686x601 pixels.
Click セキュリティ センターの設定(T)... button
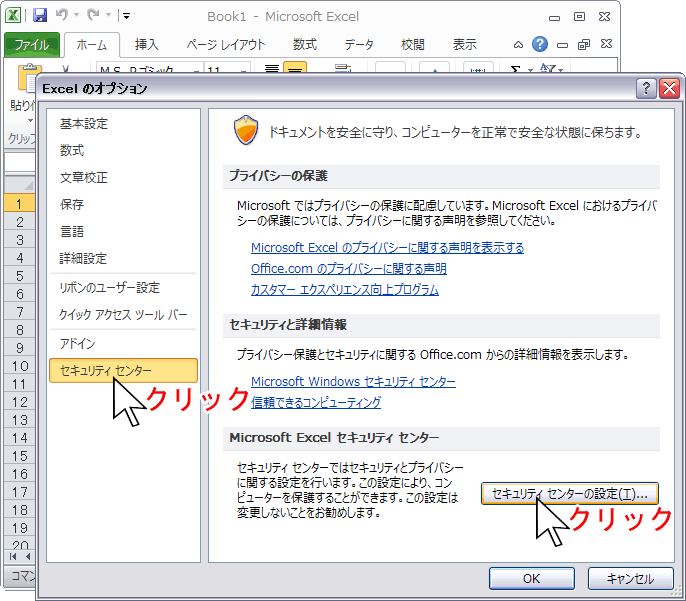pos(570,494)
